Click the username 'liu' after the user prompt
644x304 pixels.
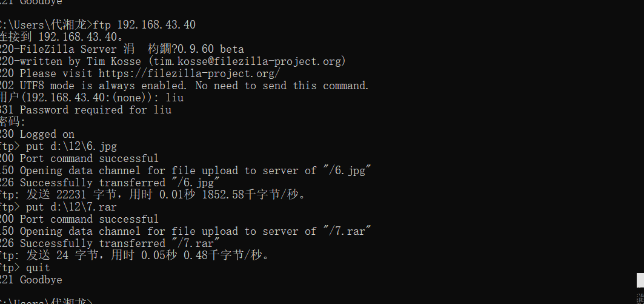174,98
